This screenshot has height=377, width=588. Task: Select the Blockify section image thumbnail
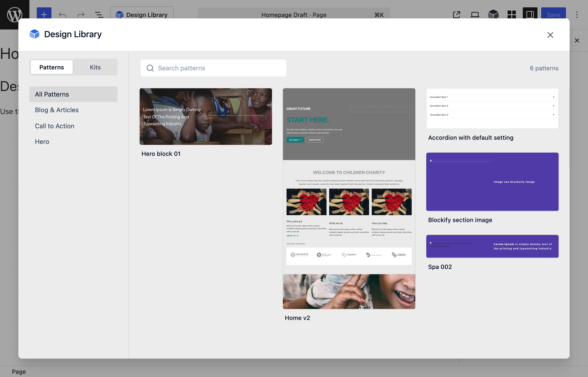point(492,182)
